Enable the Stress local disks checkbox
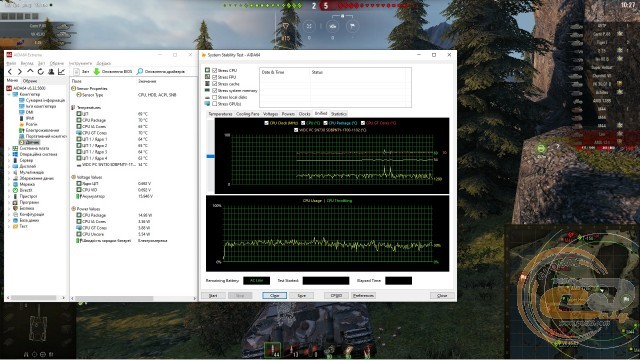The height and width of the screenshot is (360, 640). coord(215,97)
